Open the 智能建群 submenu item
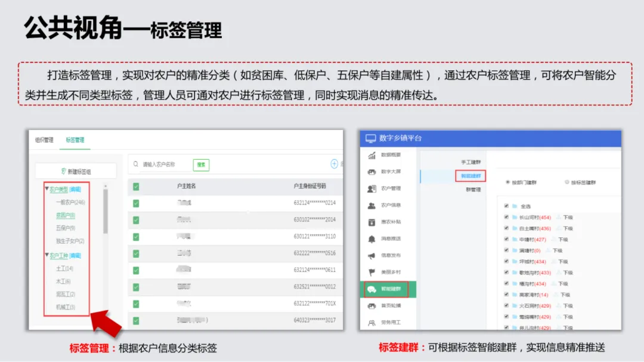This screenshot has height=362, width=644. [470, 176]
